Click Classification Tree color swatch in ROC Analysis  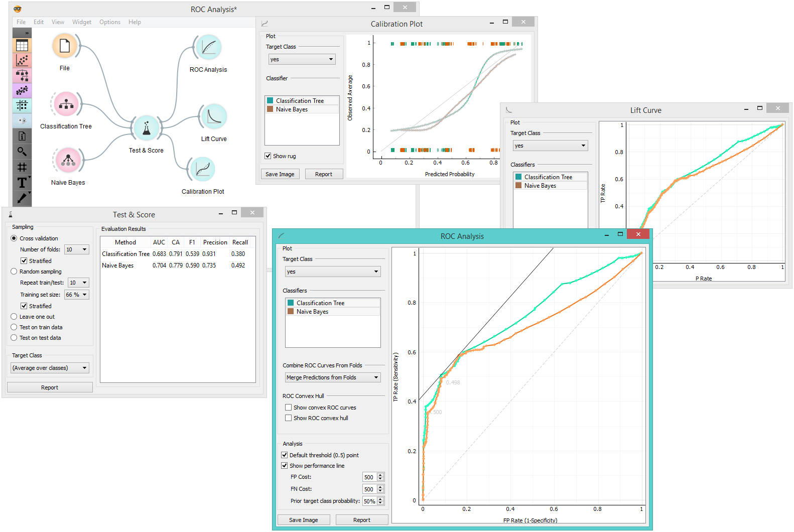(291, 303)
